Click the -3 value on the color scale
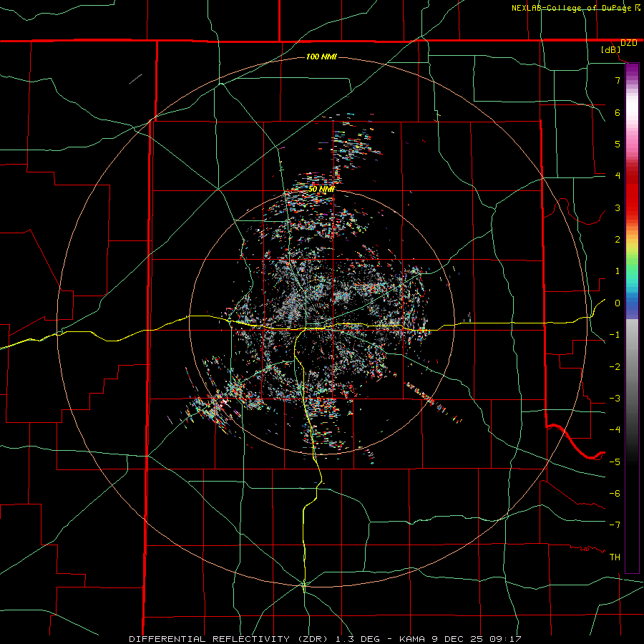This screenshot has width=644, height=644. [x=615, y=399]
